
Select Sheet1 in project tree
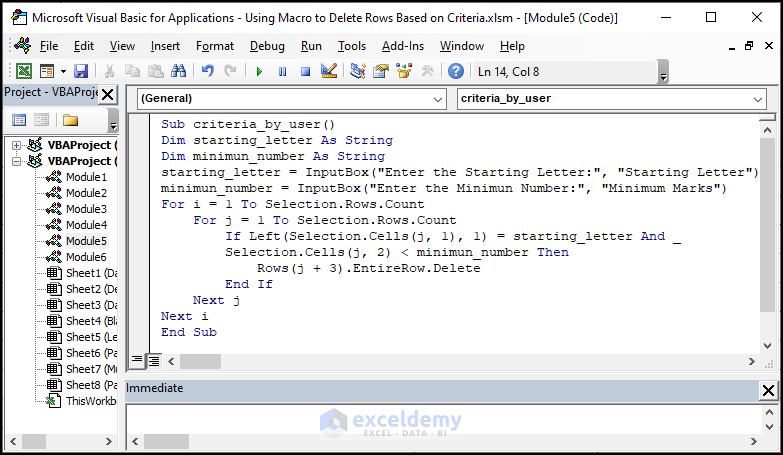coord(91,273)
